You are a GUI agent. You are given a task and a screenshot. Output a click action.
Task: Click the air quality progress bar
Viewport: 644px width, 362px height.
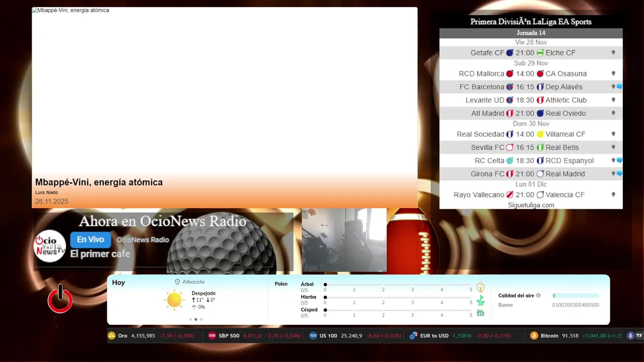coord(576,296)
